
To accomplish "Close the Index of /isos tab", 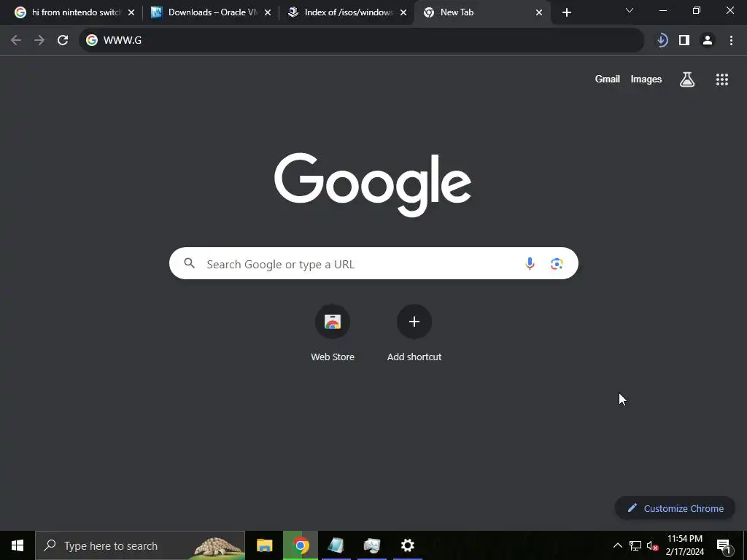I will [x=403, y=12].
